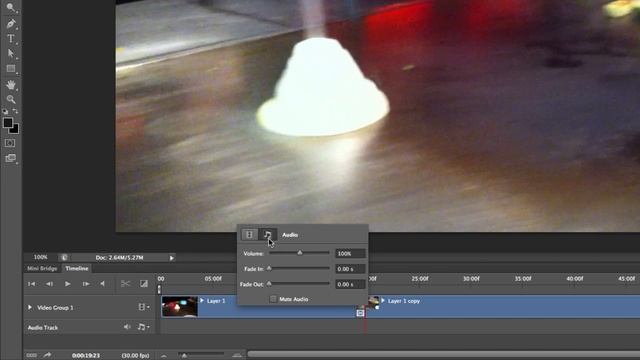This screenshot has height=360, width=640.
Task: Click the 0:00:19:23 timecode
Action: click(x=86, y=356)
